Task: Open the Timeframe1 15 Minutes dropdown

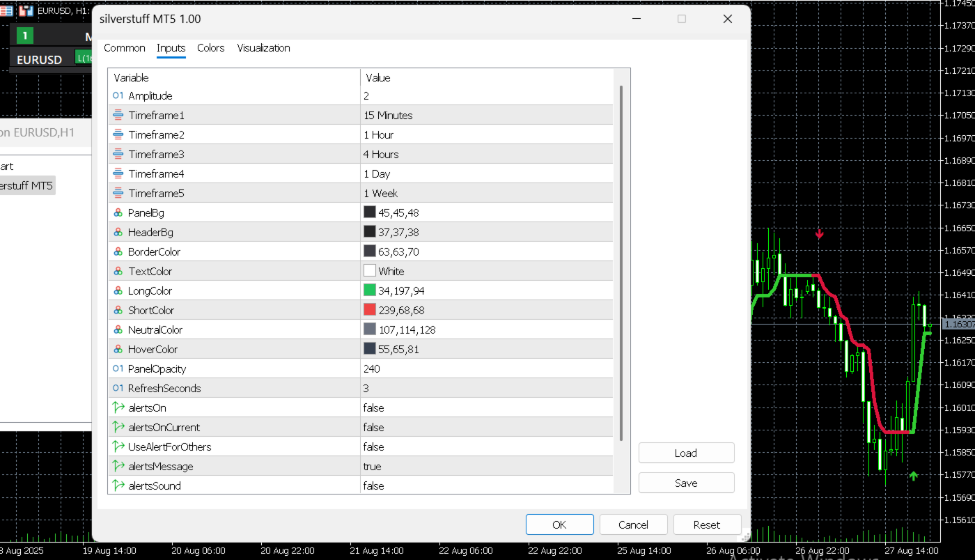Action: 486,115
